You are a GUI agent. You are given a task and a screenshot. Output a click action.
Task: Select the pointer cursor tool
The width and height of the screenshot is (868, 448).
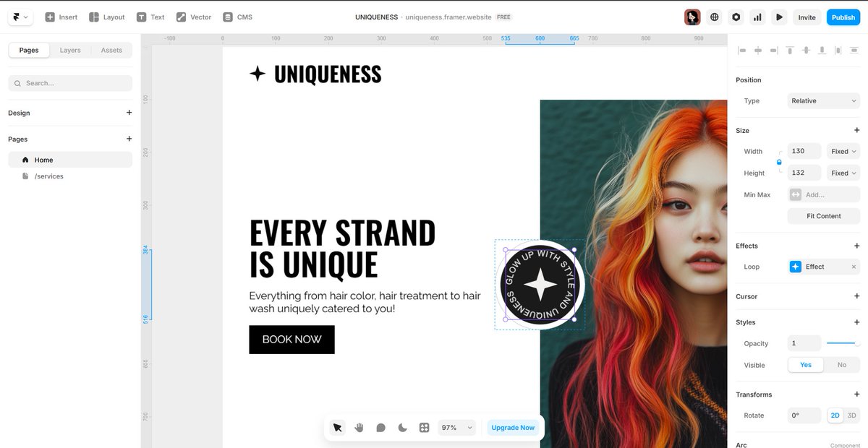(x=337, y=428)
